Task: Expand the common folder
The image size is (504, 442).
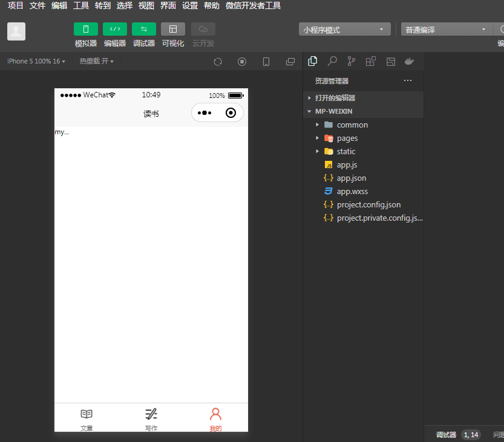Action: click(363, 125)
